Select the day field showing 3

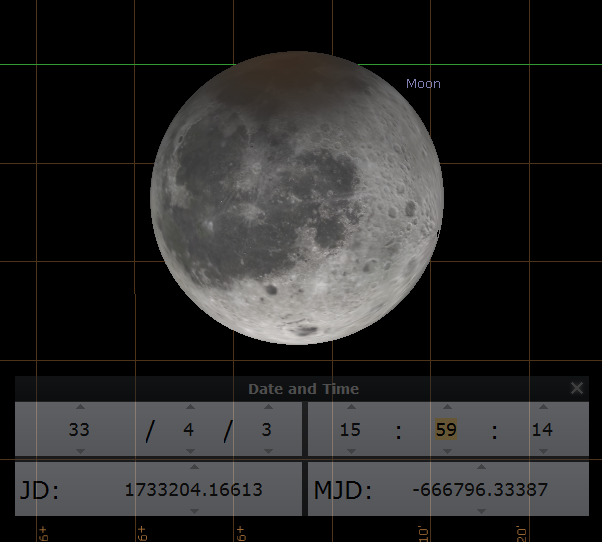pyautogui.click(x=267, y=429)
